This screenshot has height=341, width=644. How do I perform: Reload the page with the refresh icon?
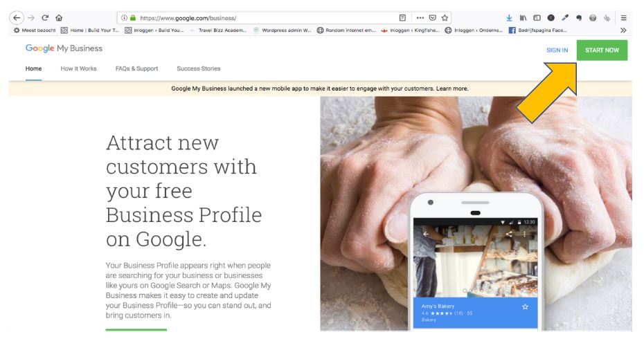point(45,18)
